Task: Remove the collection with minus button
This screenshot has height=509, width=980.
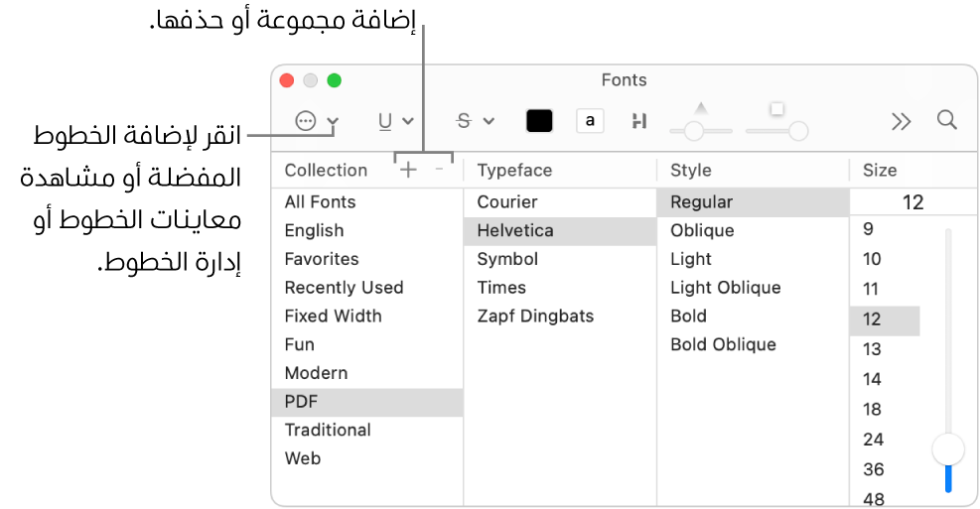Action: point(439,170)
